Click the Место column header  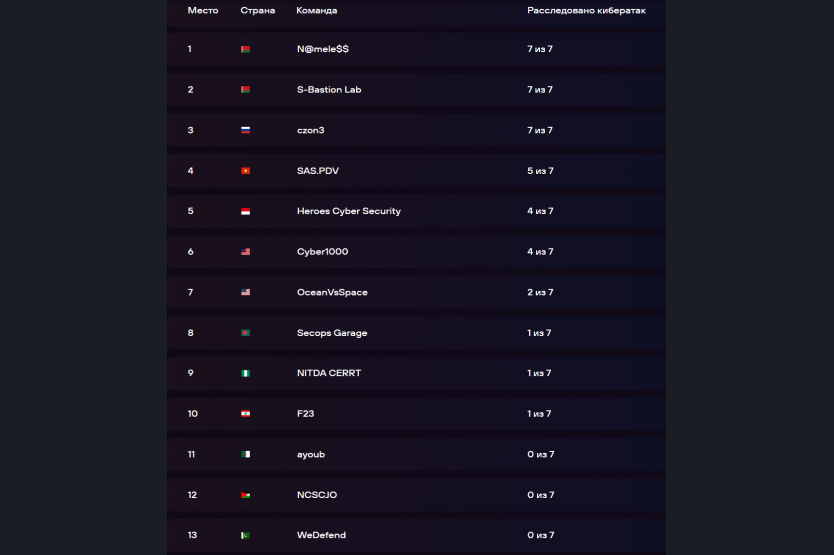203,11
